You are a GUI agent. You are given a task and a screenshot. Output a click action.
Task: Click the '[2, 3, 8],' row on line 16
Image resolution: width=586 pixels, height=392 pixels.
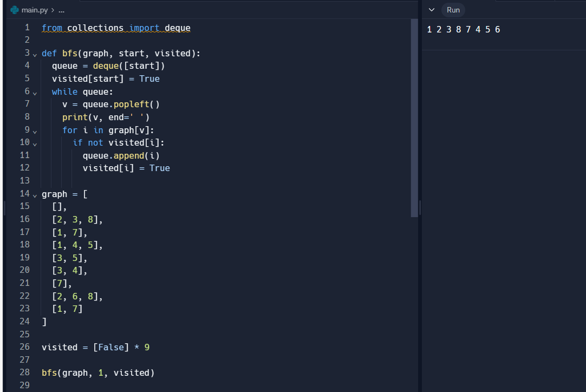click(77, 219)
